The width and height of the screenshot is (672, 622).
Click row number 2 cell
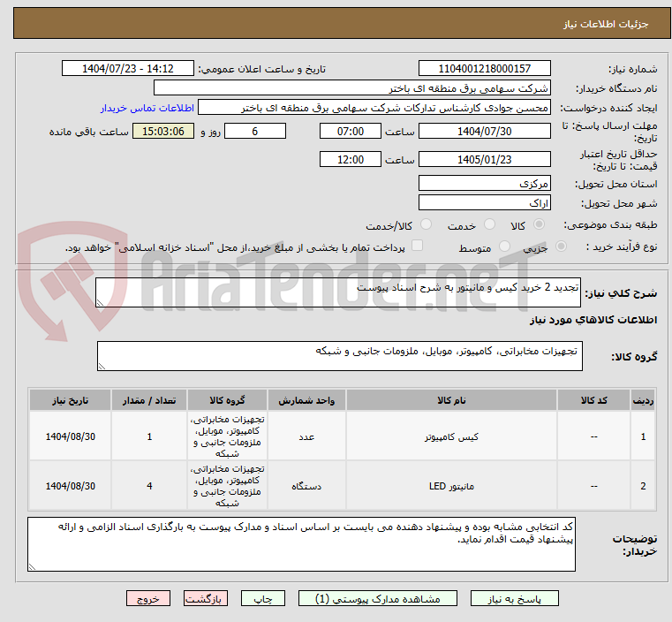[x=643, y=486]
